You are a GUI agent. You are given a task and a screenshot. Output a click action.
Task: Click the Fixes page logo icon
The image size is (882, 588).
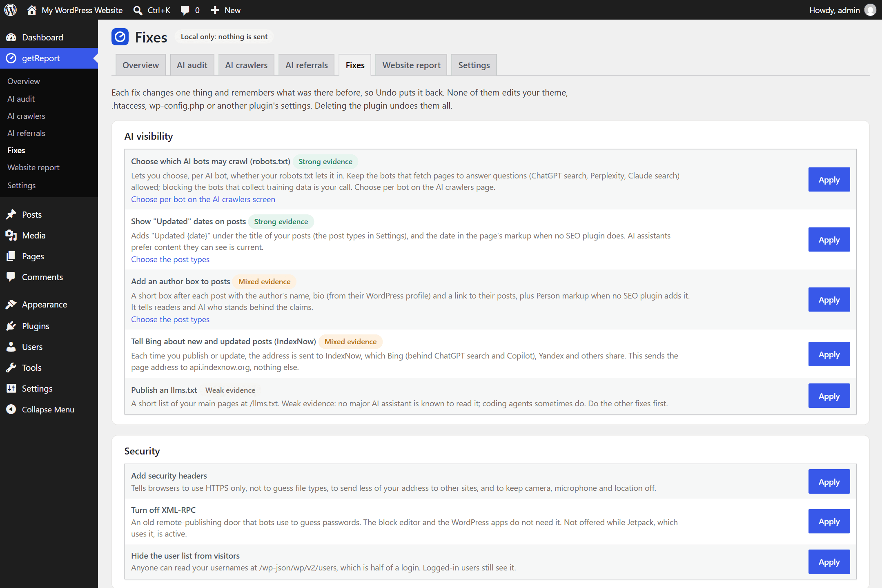pyautogui.click(x=120, y=37)
